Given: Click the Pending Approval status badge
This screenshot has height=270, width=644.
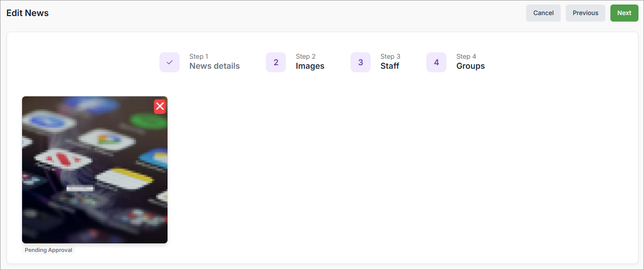Looking at the screenshot, I should [49, 250].
